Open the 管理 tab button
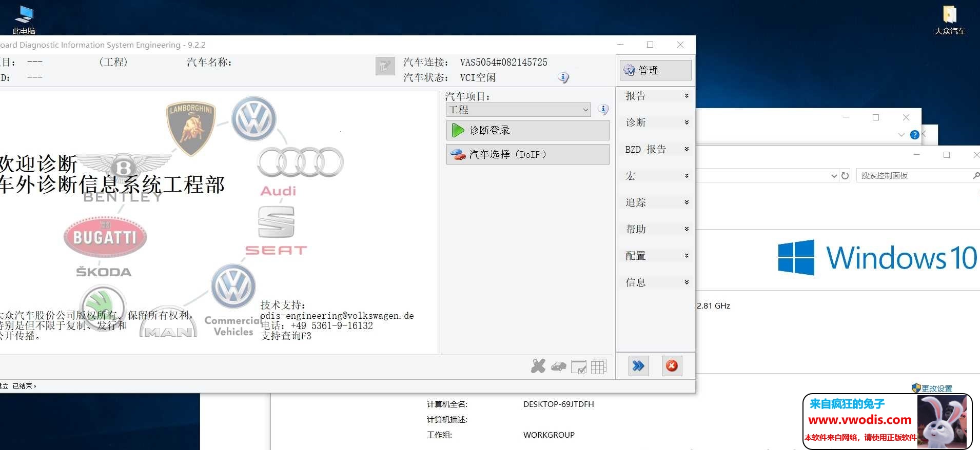 click(x=655, y=70)
